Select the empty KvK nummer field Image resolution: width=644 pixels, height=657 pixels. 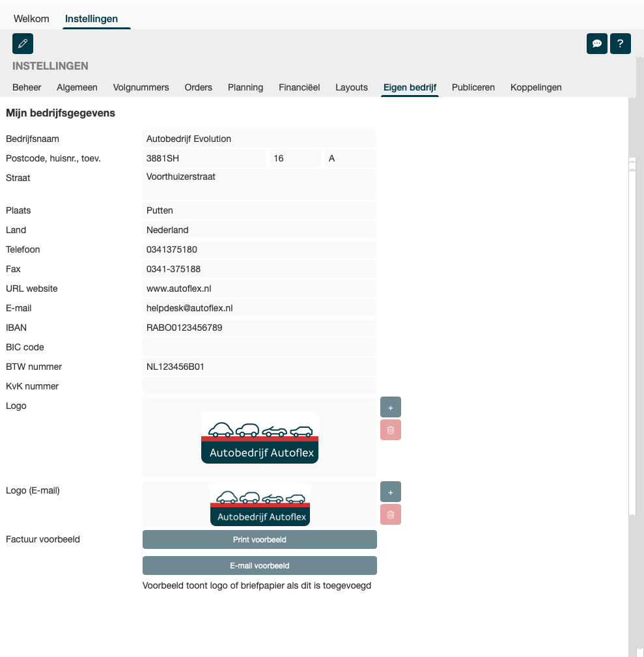pos(259,386)
